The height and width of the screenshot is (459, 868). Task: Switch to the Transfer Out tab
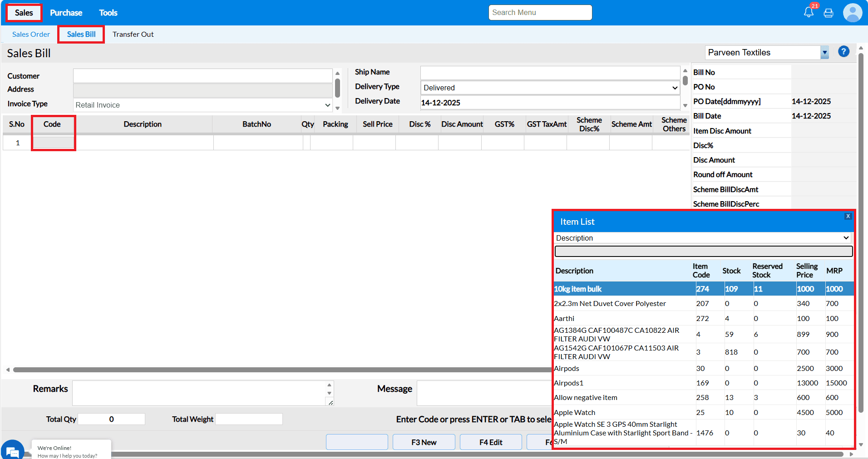coord(133,35)
